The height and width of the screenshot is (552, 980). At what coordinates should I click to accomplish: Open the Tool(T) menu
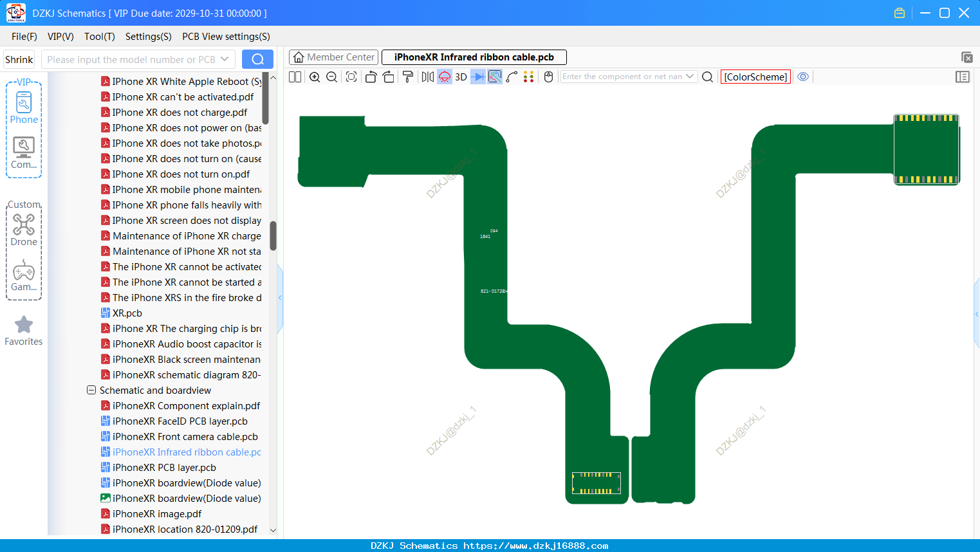[100, 37]
